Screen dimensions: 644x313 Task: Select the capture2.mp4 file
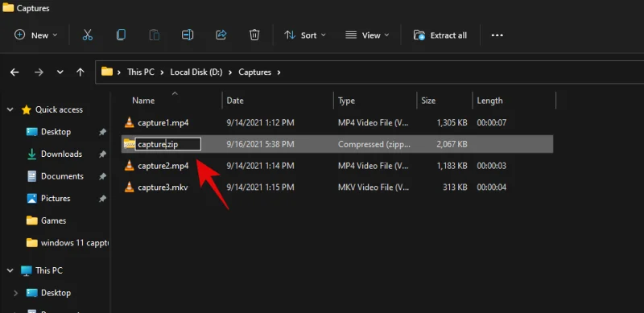pyautogui.click(x=163, y=166)
